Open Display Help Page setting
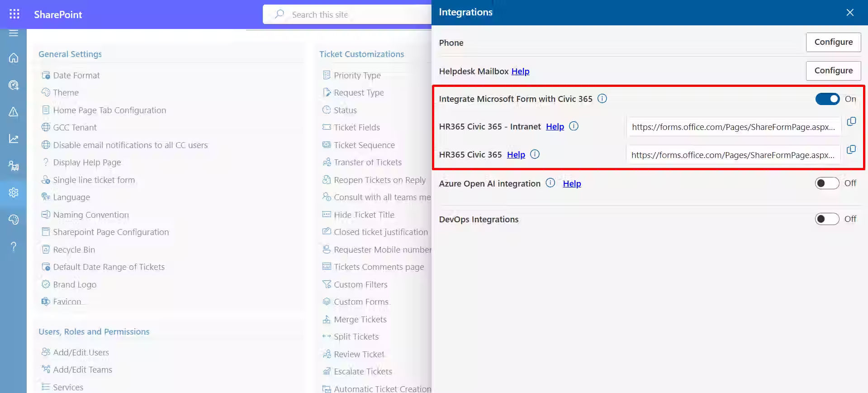The height and width of the screenshot is (393, 868). tap(87, 162)
